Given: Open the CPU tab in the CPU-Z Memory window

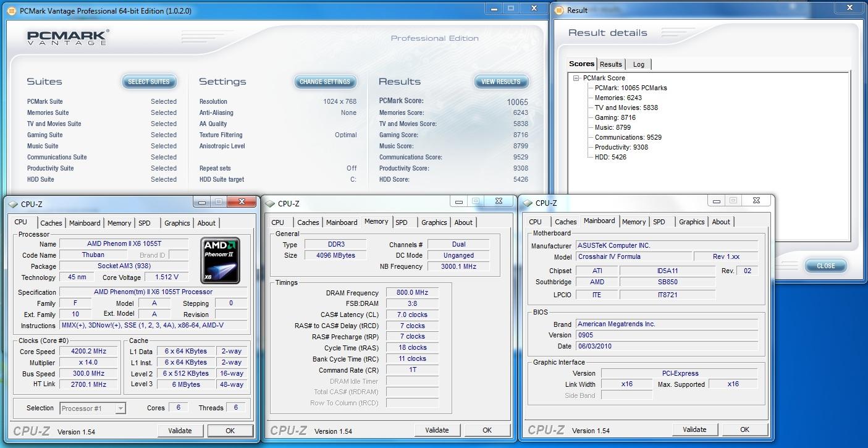Looking at the screenshot, I should [278, 222].
